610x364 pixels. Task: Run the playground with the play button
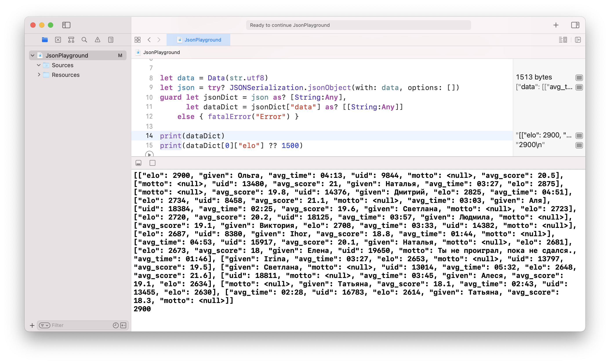(149, 155)
